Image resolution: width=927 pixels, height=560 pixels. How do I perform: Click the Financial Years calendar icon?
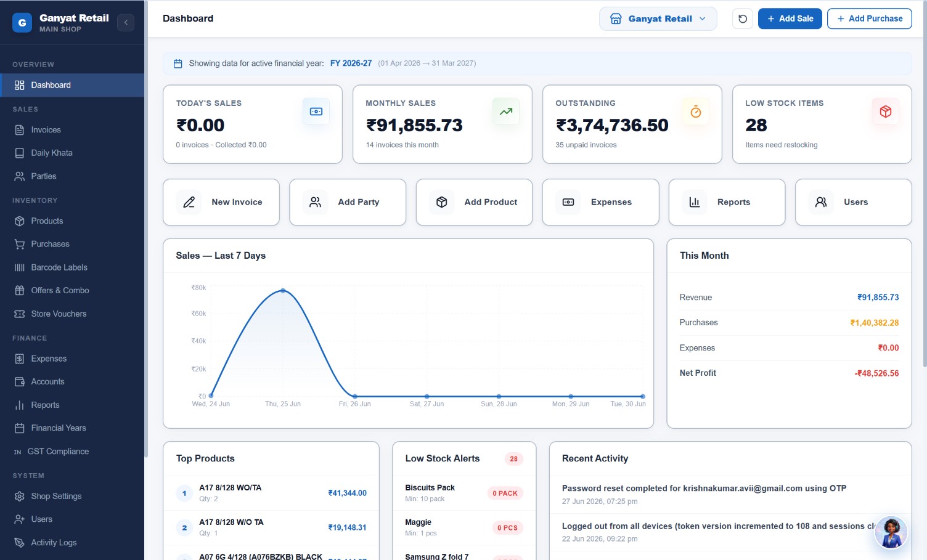coord(20,428)
